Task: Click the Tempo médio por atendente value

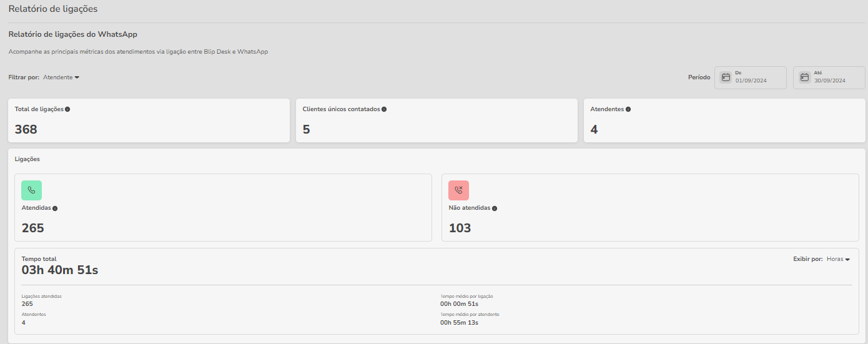Action: coord(459,323)
